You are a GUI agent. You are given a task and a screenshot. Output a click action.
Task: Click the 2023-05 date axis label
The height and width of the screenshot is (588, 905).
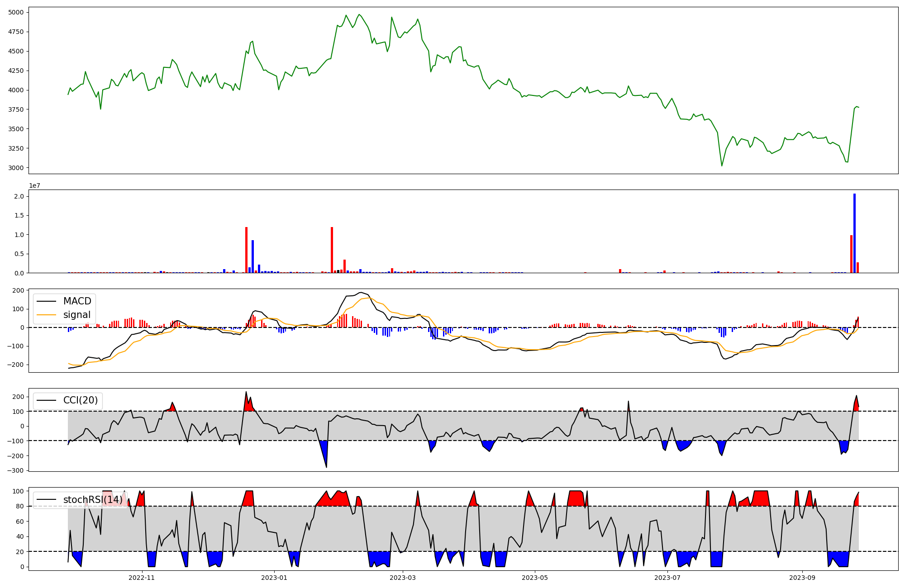tap(535, 578)
